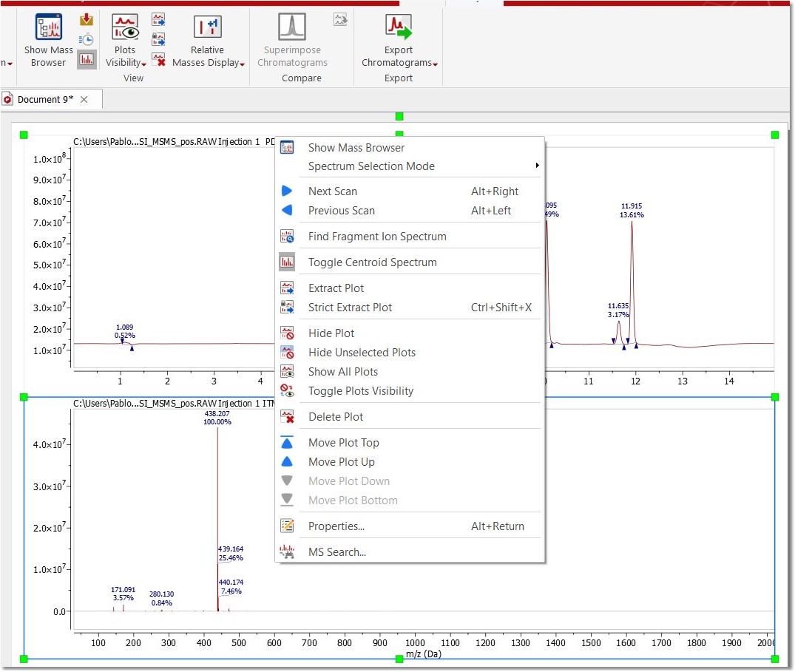Screen dimensions: 795x672
Task: Select Find Fragment Ion Spectrum in context menu
Action: [x=377, y=237]
